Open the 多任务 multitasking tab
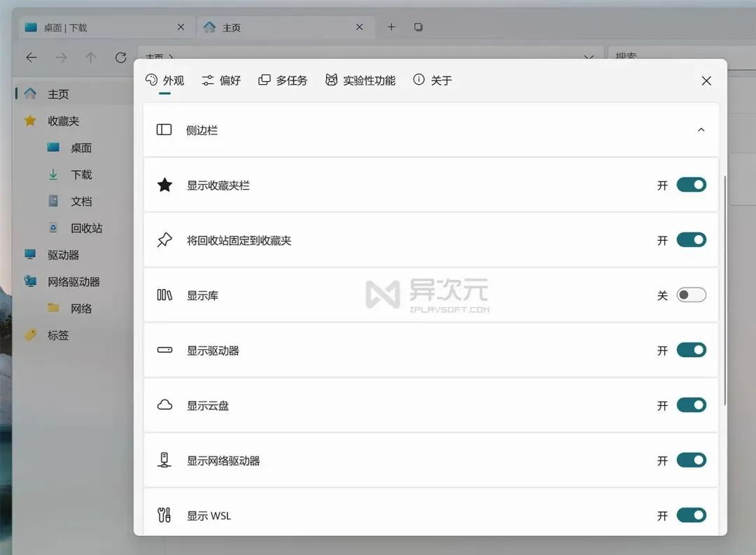 click(x=283, y=80)
